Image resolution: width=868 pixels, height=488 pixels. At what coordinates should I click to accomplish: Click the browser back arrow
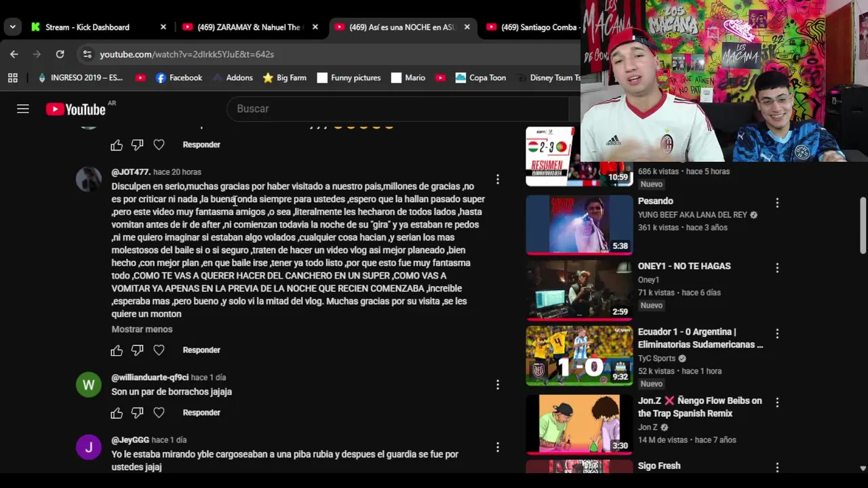coord(14,54)
